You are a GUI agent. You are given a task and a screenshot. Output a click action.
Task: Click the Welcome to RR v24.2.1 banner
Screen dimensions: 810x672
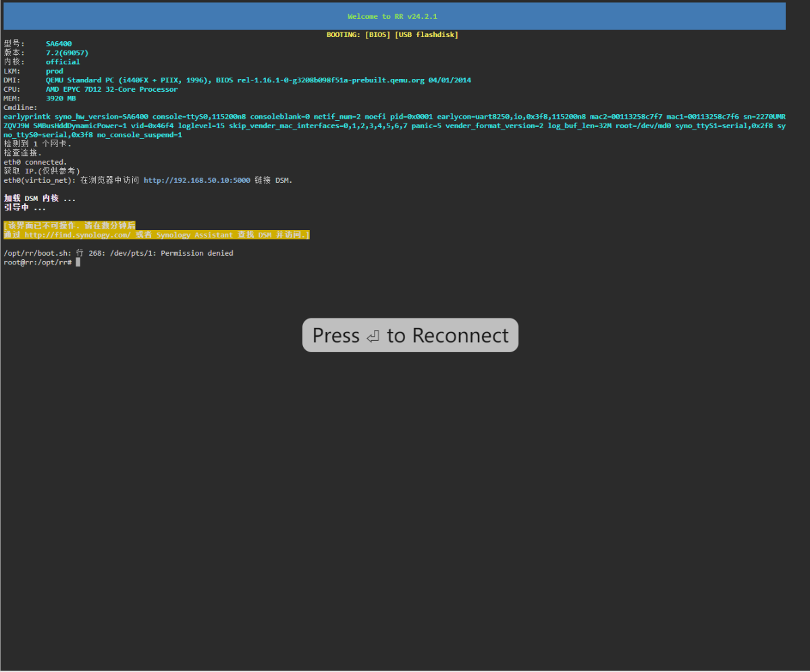[393, 16]
